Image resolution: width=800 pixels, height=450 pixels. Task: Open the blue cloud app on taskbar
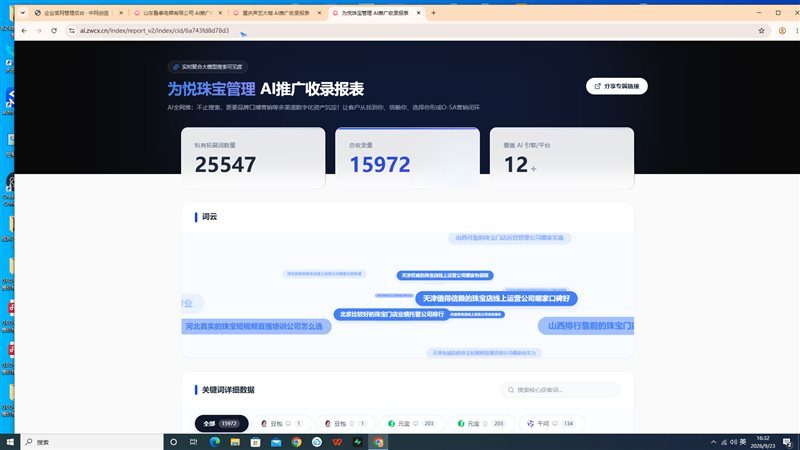[x=317, y=442]
